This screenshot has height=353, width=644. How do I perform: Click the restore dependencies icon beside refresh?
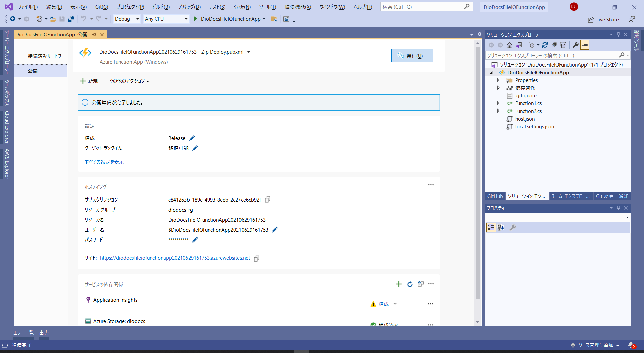pyautogui.click(x=421, y=284)
